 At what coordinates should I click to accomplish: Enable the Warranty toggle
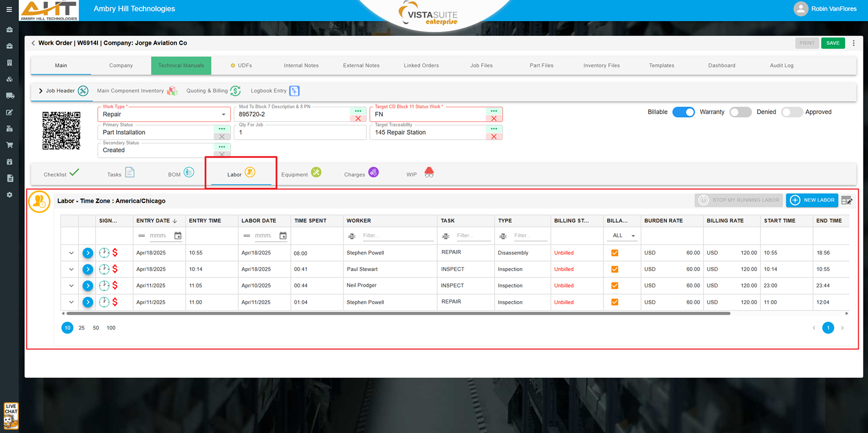click(x=740, y=112)
